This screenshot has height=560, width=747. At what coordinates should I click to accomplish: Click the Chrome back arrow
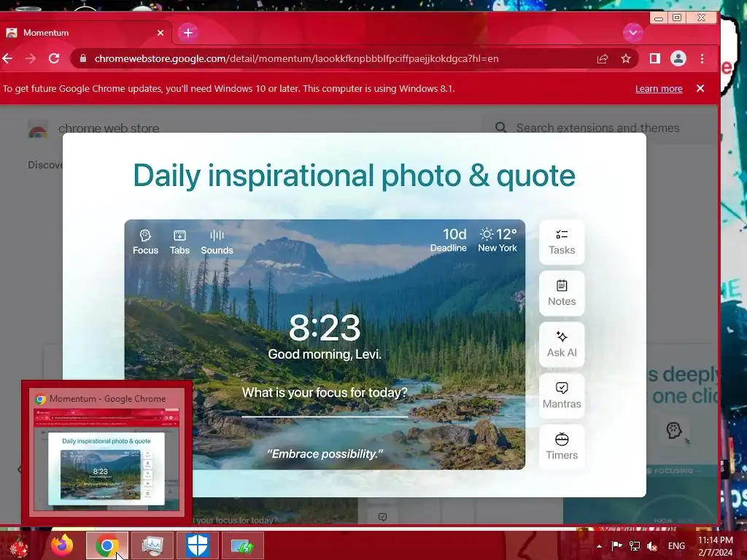[x=7, y=58]
